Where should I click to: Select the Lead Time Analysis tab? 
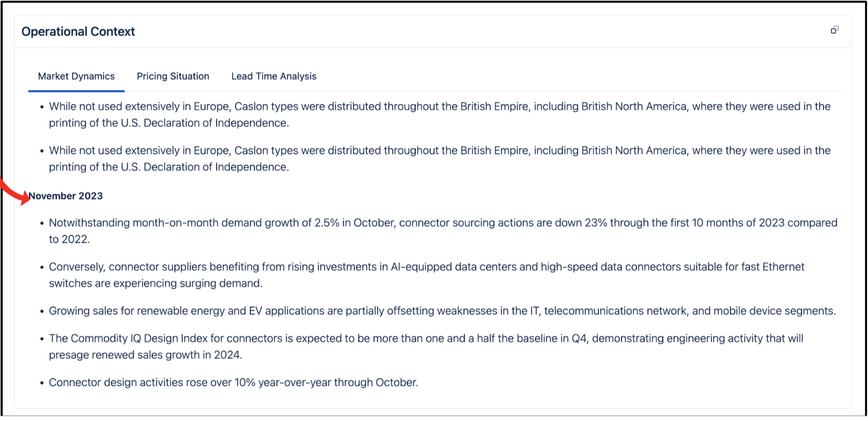click(x=274, y=76)
